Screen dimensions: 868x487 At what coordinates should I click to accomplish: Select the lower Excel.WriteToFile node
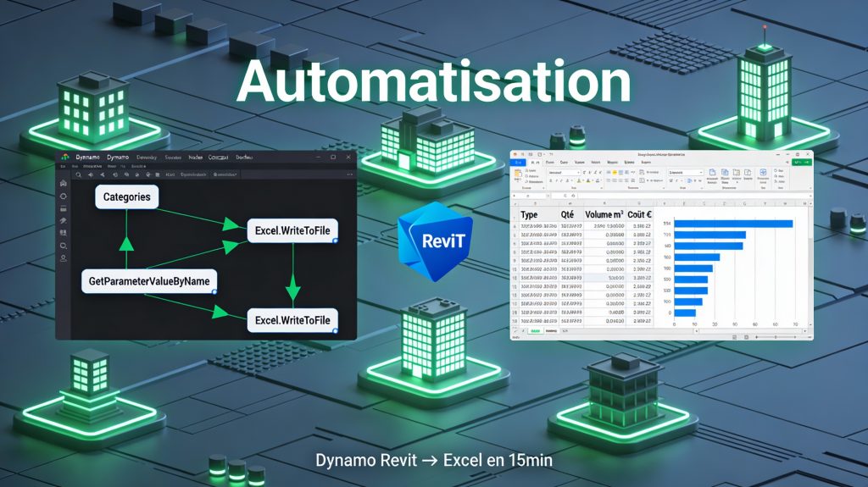(x=292, y=320)
